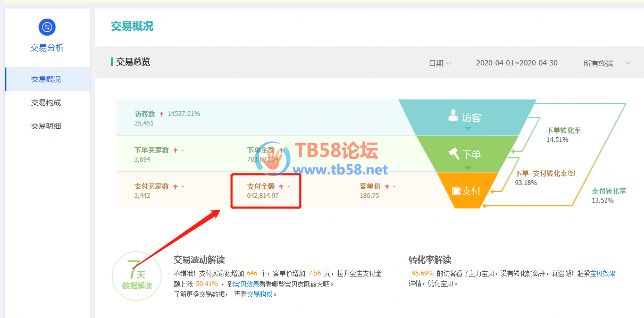644x318 pixels.
Task: Click the red up arrow next to 访客数
Action: click(161, 114)
